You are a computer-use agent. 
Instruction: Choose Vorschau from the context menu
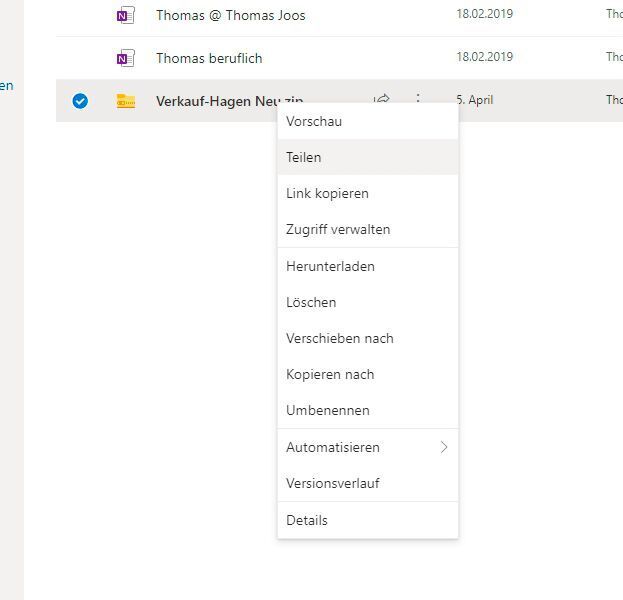(x=314, y=121)
